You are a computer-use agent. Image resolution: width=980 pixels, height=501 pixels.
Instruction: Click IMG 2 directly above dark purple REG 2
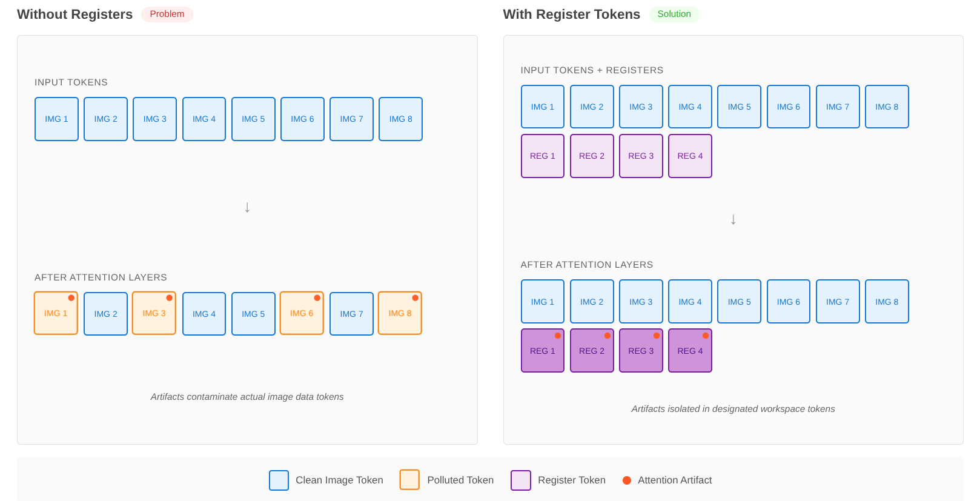coord(592,302)
